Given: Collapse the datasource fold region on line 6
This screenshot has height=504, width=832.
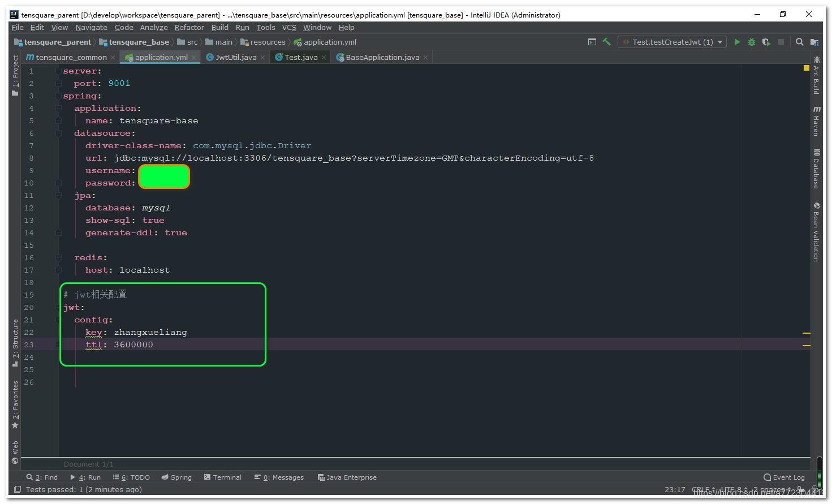Looking at the screenshot, I should (59, 133).
